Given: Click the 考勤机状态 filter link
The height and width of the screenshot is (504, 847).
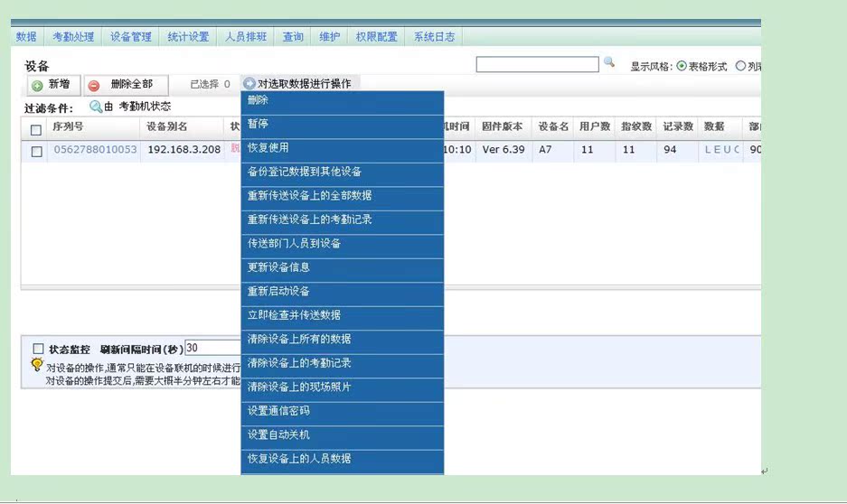Looking at the screenshot, I should pyautogui.click(x=145, y=107).
